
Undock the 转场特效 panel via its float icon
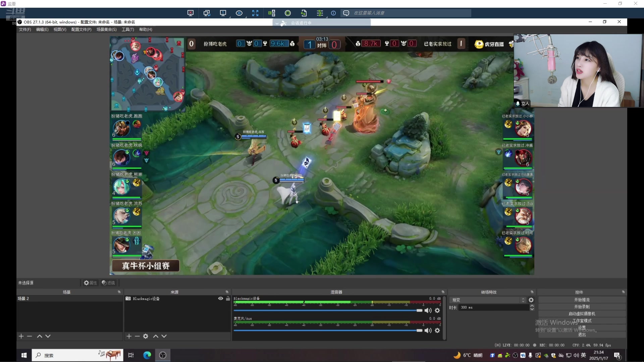pos(532,292)
